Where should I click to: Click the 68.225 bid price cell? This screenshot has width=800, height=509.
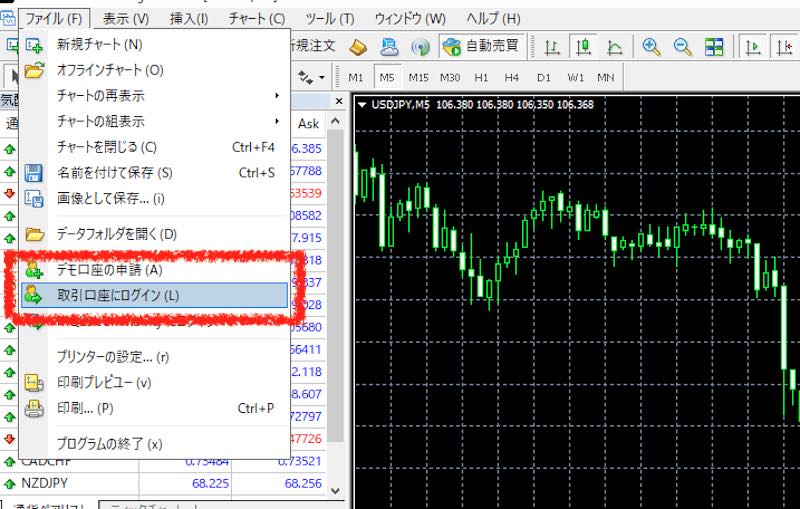point(210,483)
